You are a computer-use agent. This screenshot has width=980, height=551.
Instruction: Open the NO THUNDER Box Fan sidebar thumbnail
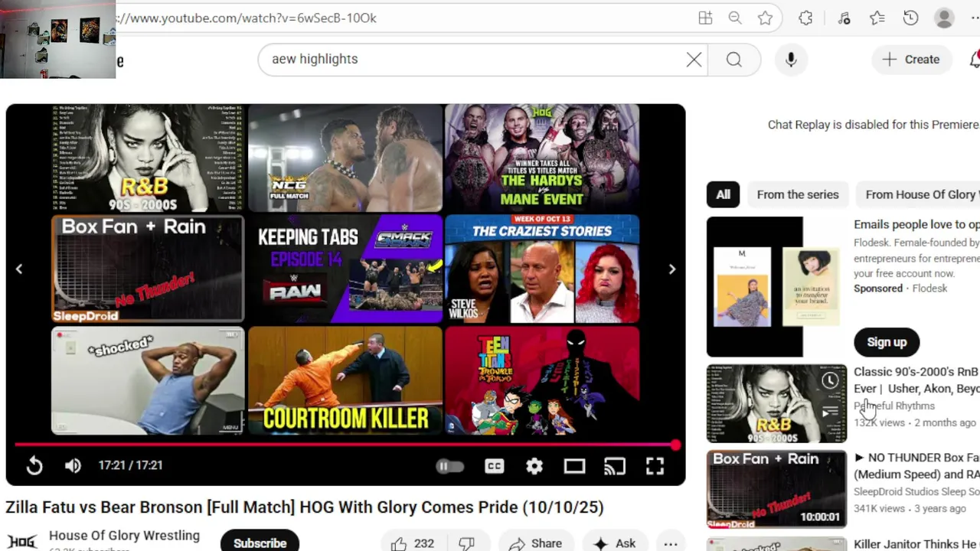coord(776,489)
